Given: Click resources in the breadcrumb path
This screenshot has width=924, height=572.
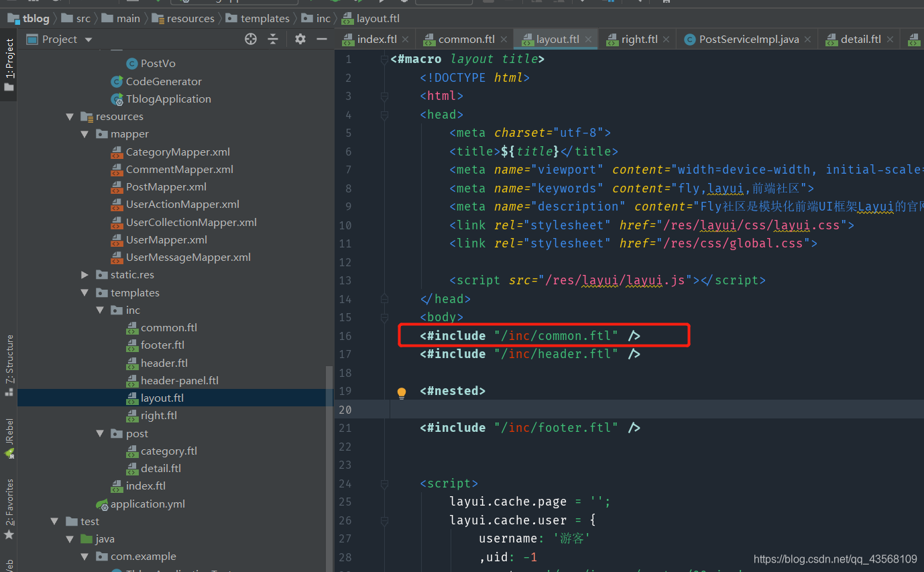Looking at the screenshot, I should (x=190, y=18).
